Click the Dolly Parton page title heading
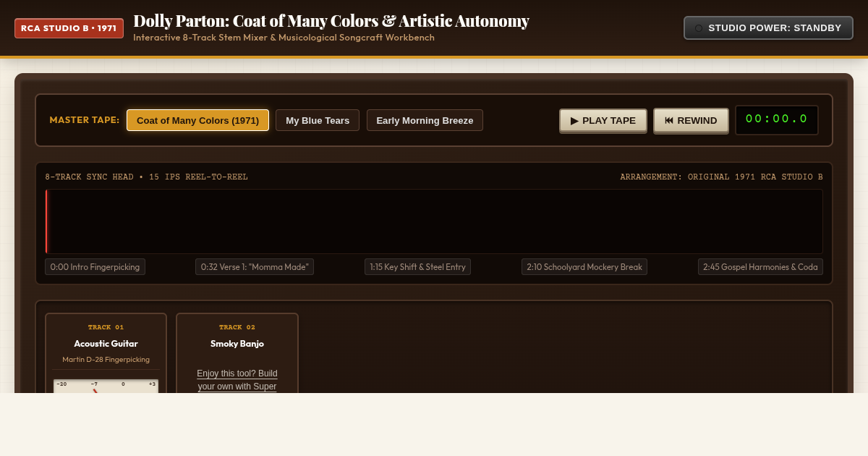This screenshot has height=456, width=868. click(x=331, y=21)
